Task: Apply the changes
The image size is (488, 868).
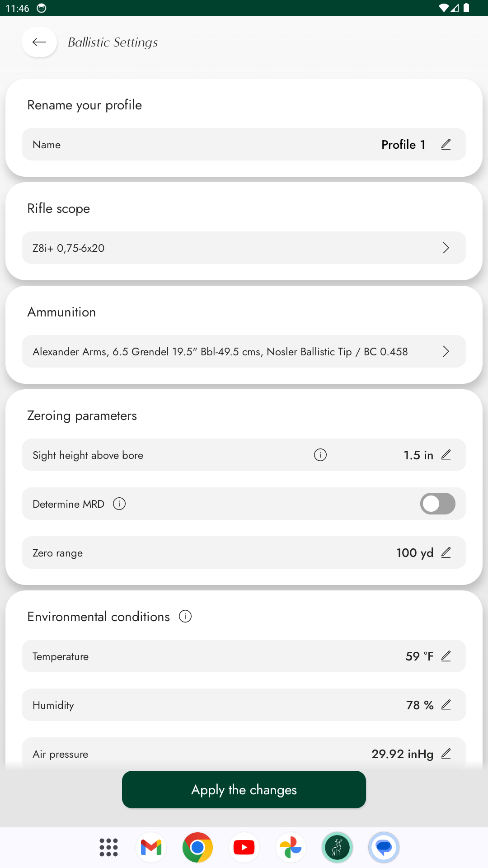Action: [x=244, y=790]
